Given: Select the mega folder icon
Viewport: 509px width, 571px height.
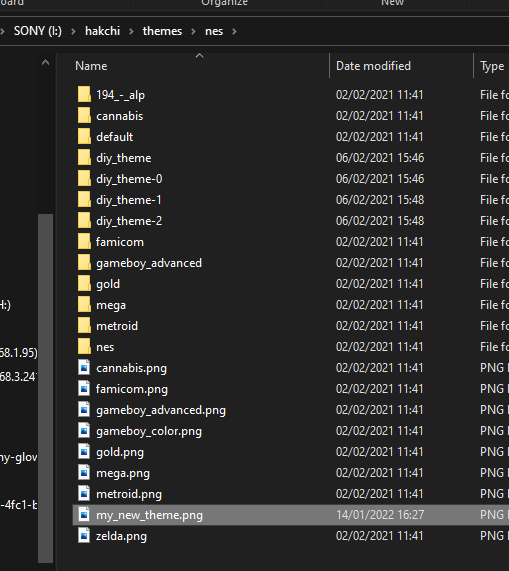Looking at the screenshot, I should (x=84, y=305).
